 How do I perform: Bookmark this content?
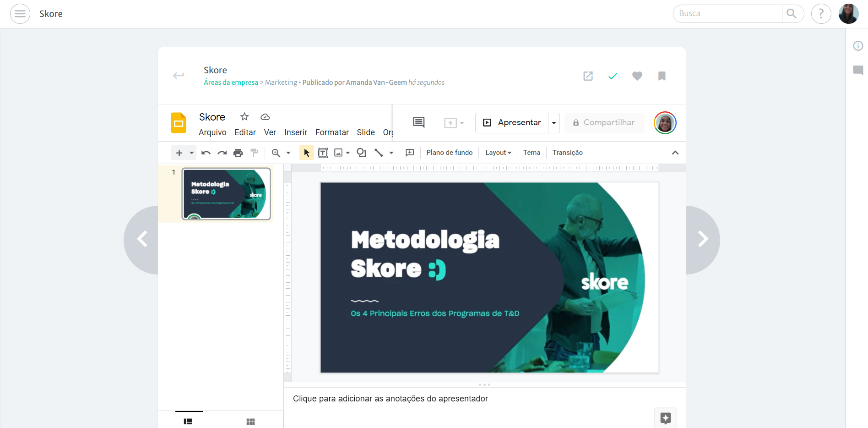[x=662, y=76]
